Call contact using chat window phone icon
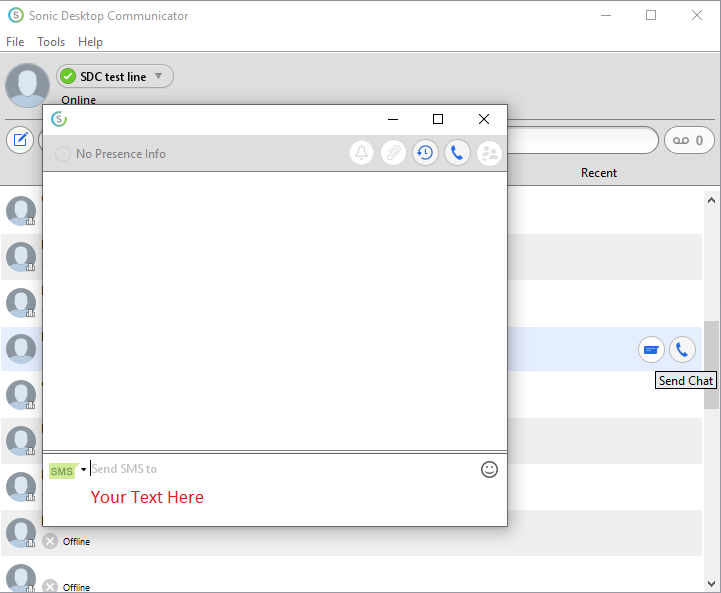Screen dimensions: 721x593 (457, 153)
